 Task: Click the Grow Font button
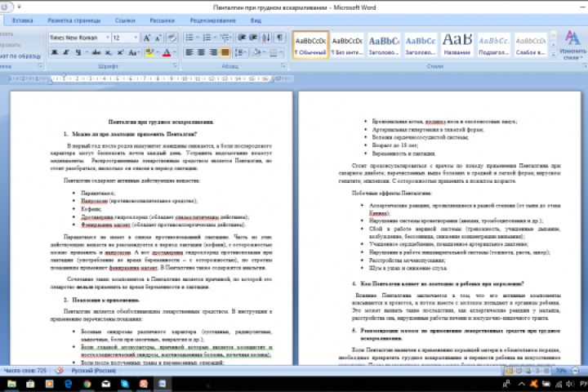147,38
